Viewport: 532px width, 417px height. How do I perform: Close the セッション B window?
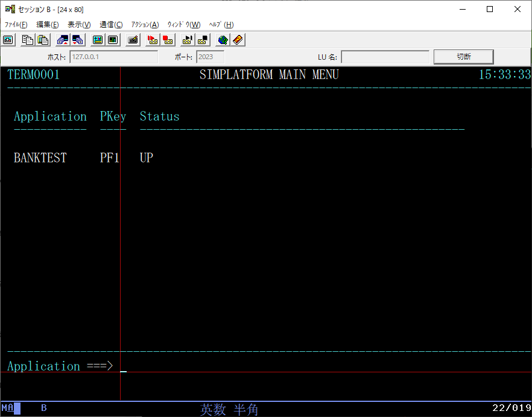click(518, 9)
